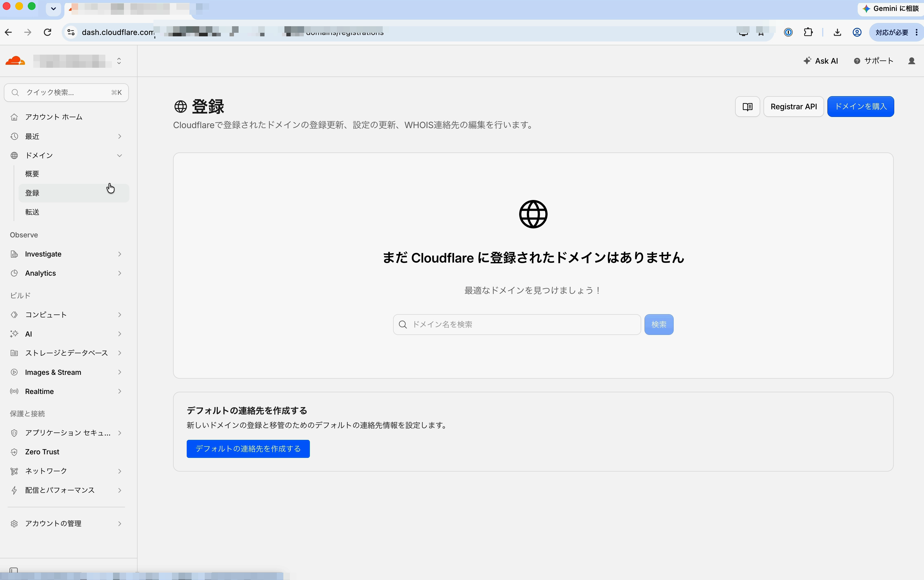This screenshot has height=580, width=924.
Task: Click the AI sparkle icon in sidebar
Action: 14,334
